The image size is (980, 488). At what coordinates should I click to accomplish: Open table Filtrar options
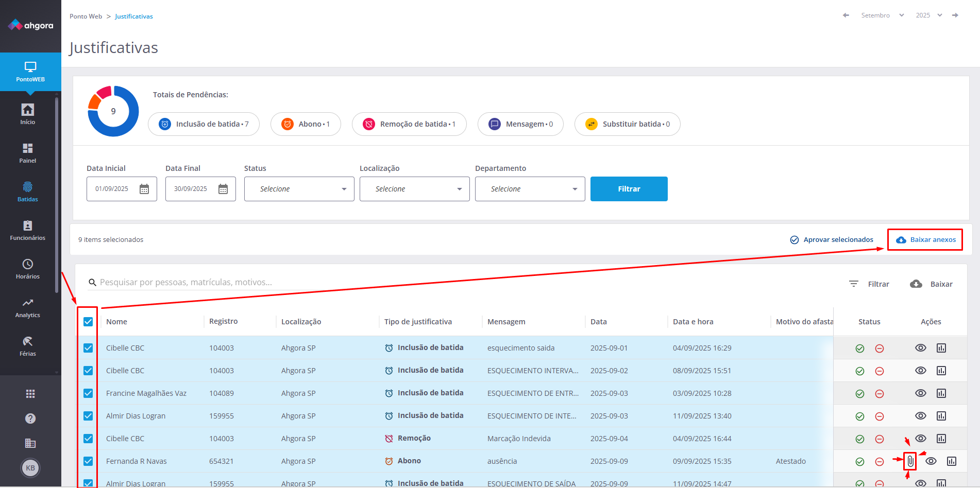point(869,284)
